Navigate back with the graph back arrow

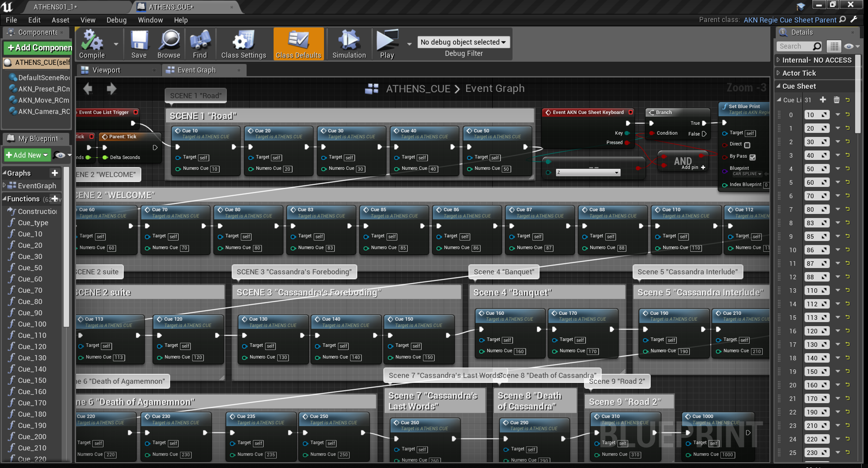pyautogui.click(x=88, y=89)
